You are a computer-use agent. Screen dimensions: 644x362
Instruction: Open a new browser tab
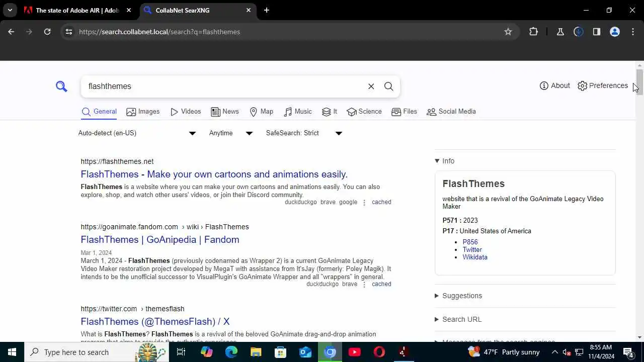(267, 10)
